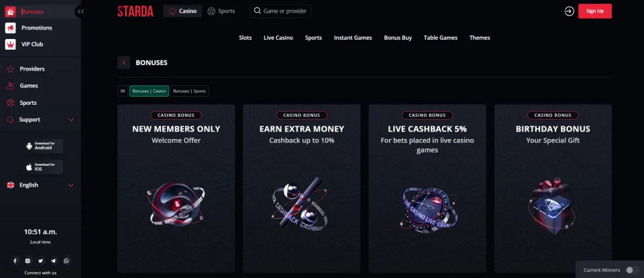Image resolution: width=644 pixels, height=278 pixels.
Task: Toggle the Current Winners switch
Action: [632, 270]
